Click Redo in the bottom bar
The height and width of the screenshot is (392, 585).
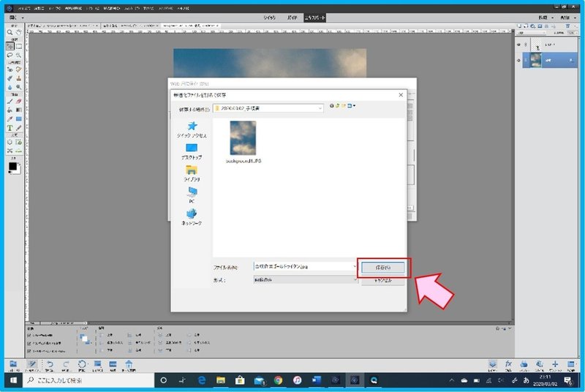tap(66, 365)
